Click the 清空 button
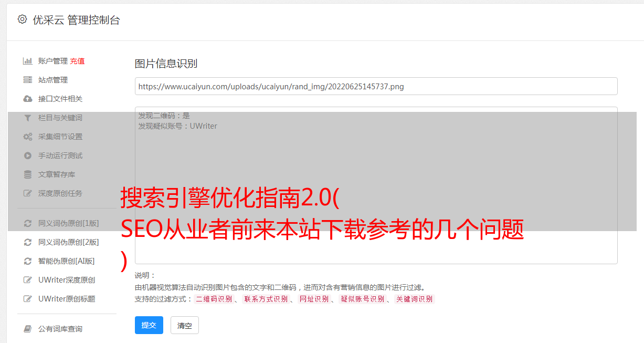Viewport: 644px width, 343px height. [185, 325]
